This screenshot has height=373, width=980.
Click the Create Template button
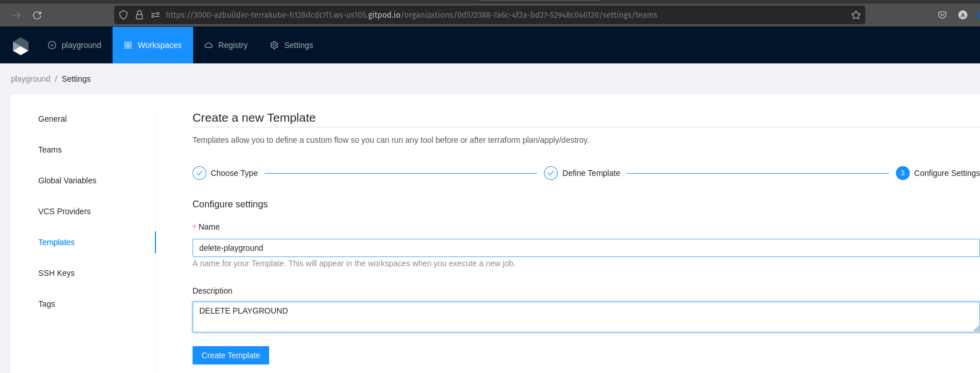tap(231, 355)
